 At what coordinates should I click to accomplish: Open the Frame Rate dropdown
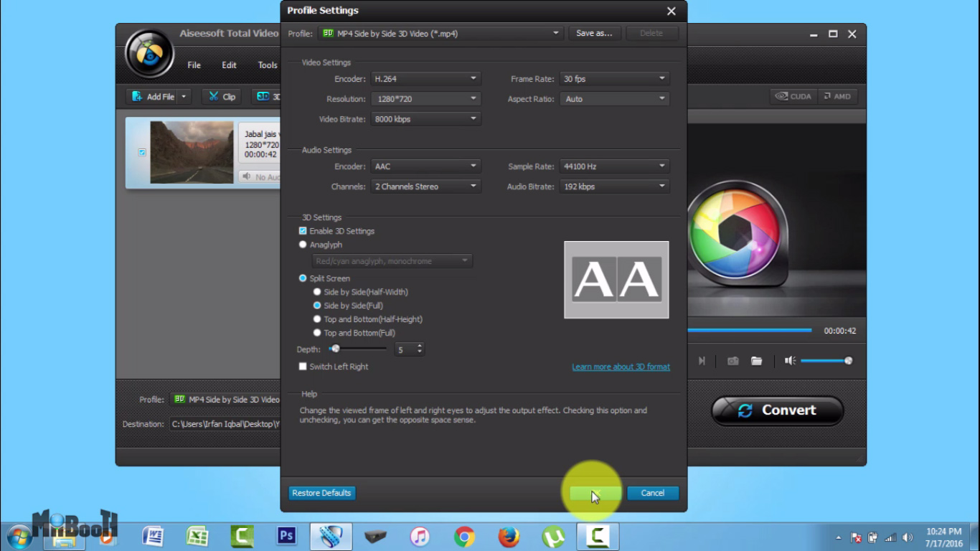615,79
